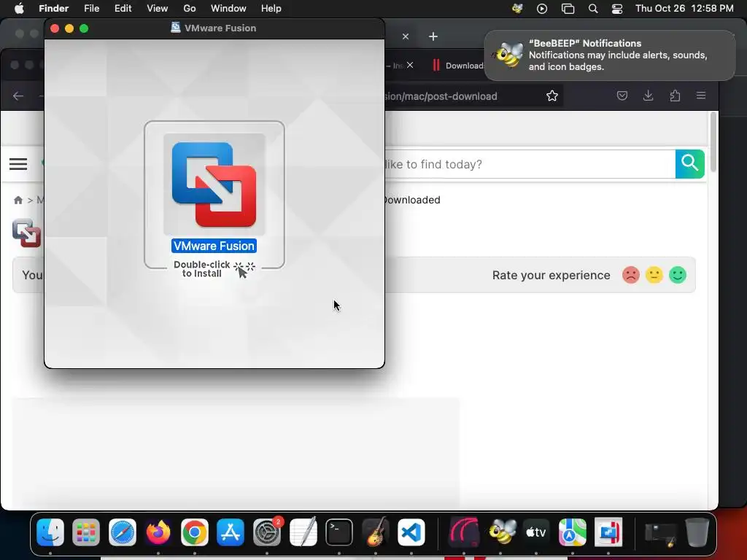Open the Firefox extensions puzzle icon

tap(675, 96)
